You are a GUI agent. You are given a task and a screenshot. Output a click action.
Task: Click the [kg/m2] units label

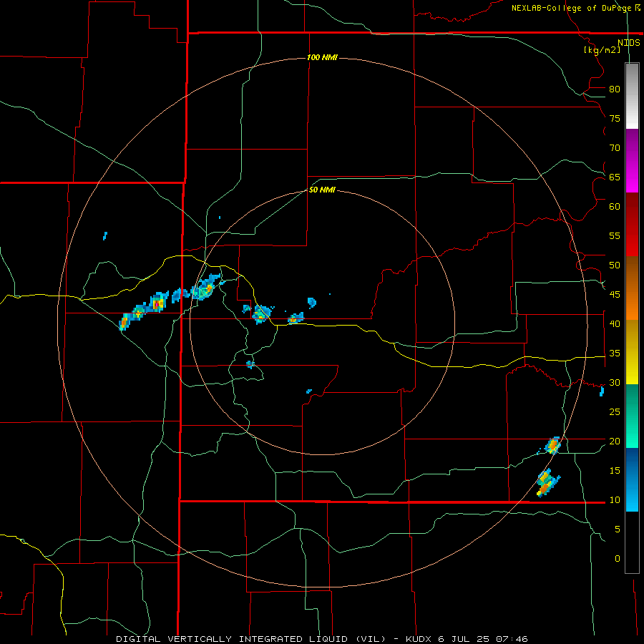[602, 49]
